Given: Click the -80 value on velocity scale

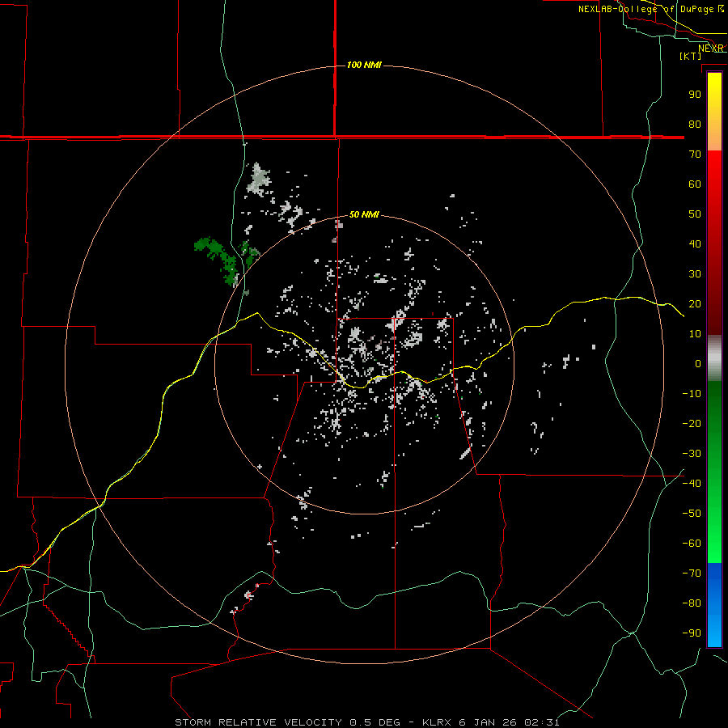Looking at the screenshot, I should pos(692,603).
